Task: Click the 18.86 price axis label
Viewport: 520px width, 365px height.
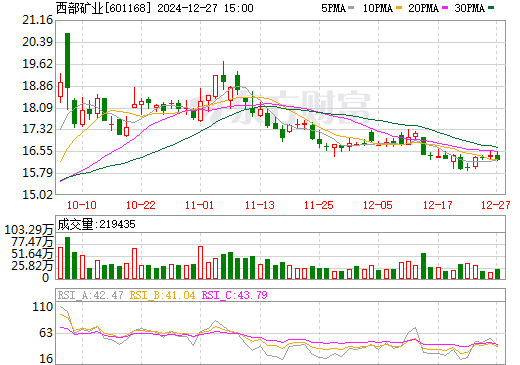Action: pos(38,86)
